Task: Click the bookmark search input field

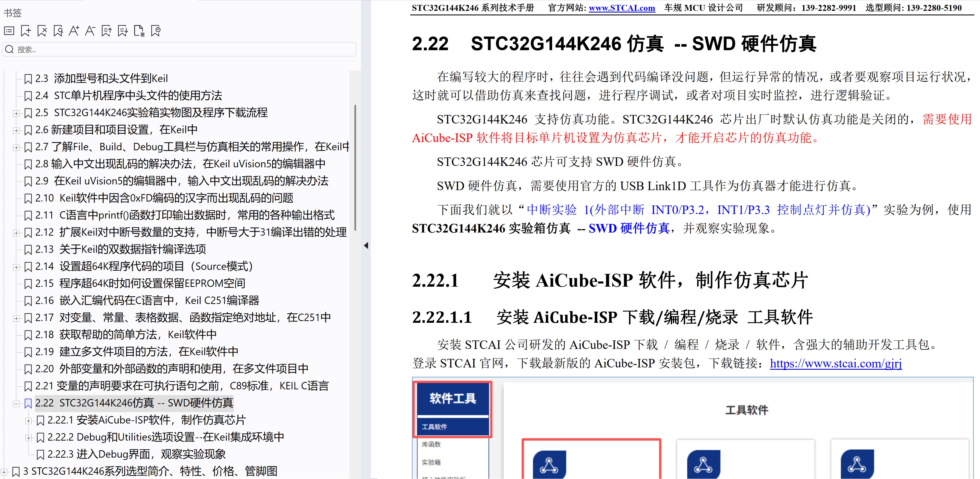Action: [x=179, y=50]
